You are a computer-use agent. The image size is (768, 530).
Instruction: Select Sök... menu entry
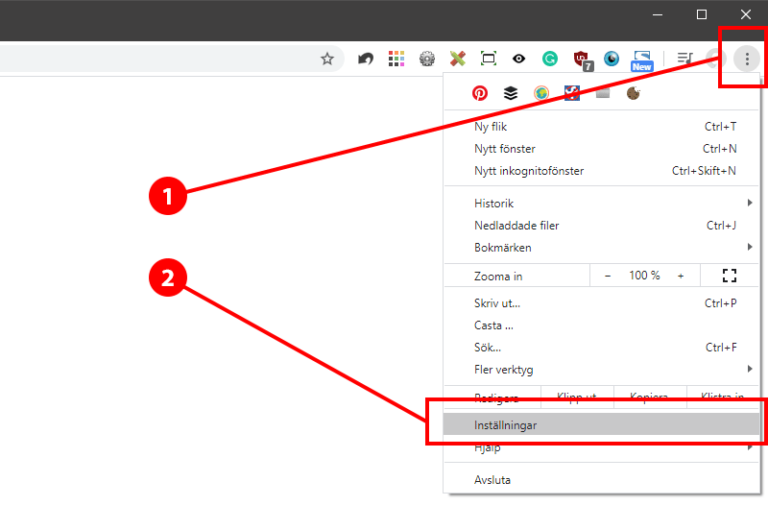(601, 347)
